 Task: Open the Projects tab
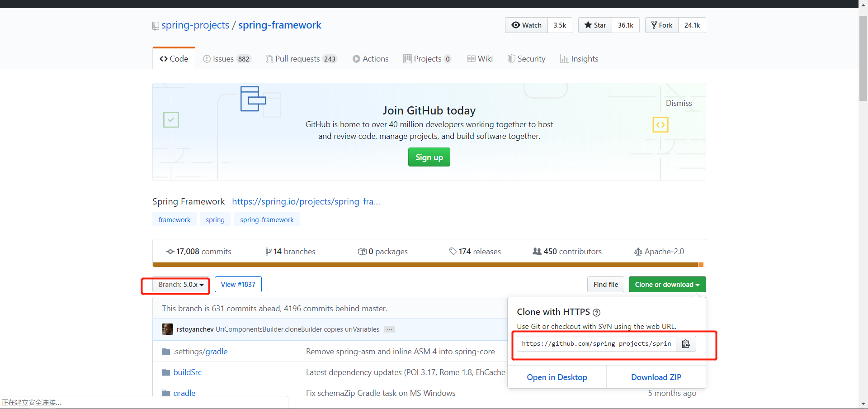(427, 59)
